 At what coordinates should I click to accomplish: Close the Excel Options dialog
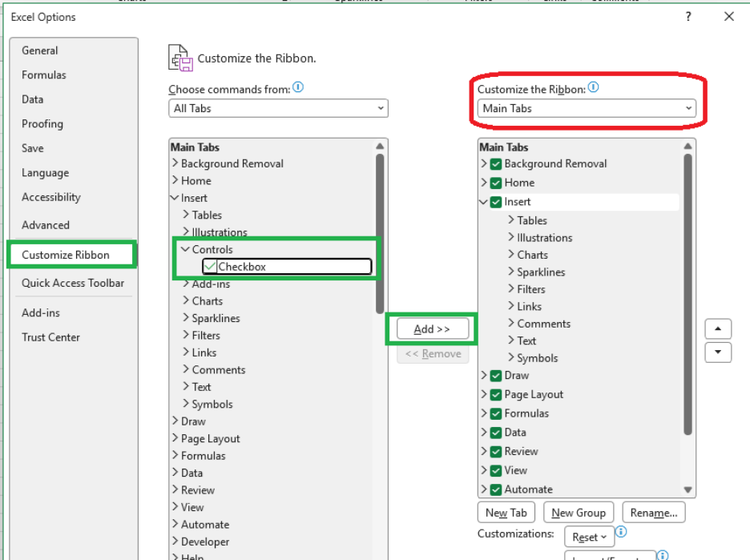729,17
